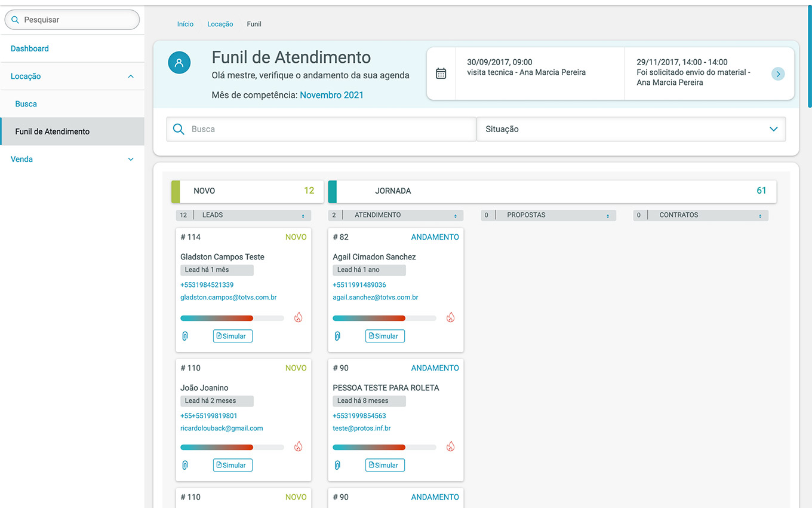The image size is (812, 508).
Task: Open PROPOSTAS column sort dropdown
Action: (608, 216)
